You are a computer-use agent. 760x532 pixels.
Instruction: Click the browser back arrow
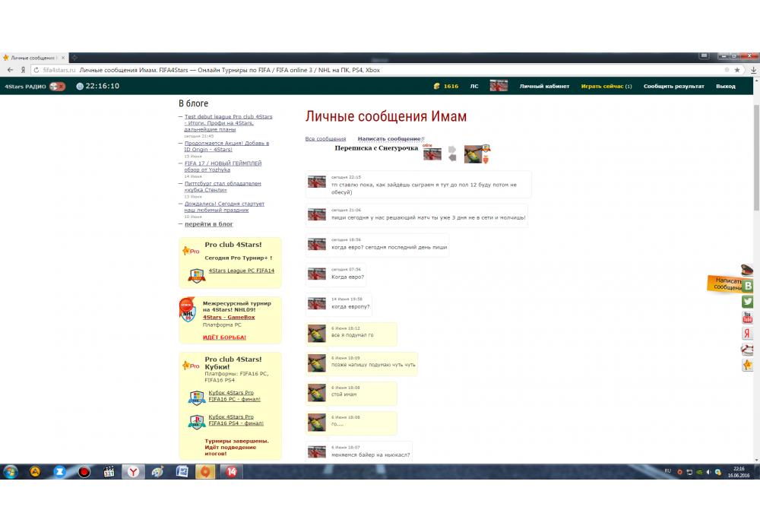click(10, 70)
